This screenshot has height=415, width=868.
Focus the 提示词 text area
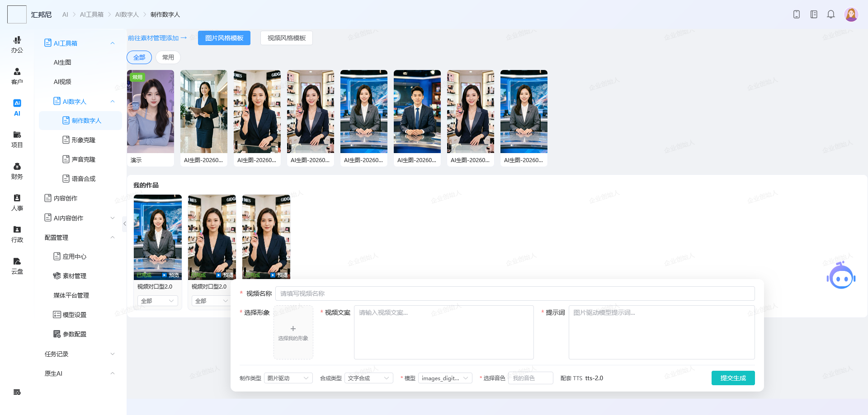(x=661, y=332)
